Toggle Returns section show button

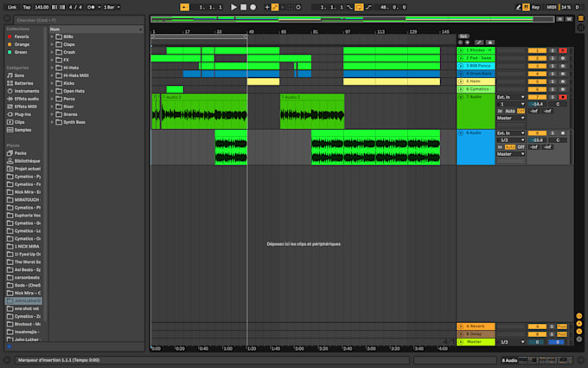pyautogui.click(x=579, y=324)
